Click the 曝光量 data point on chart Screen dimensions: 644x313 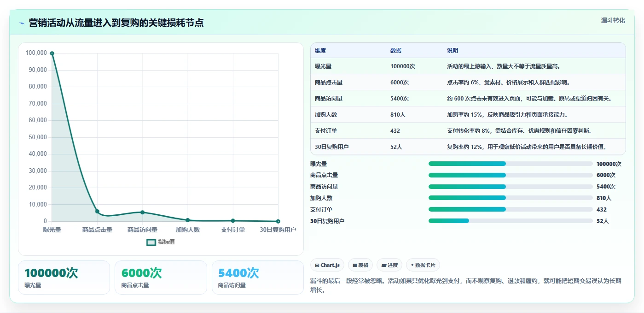coord(52,53)
